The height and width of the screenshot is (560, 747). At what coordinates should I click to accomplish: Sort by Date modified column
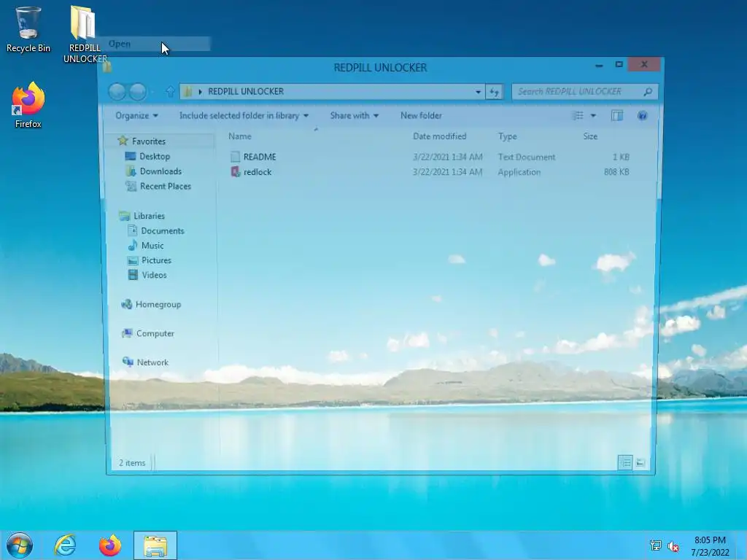pyautogui.click(x=440, y=136)
